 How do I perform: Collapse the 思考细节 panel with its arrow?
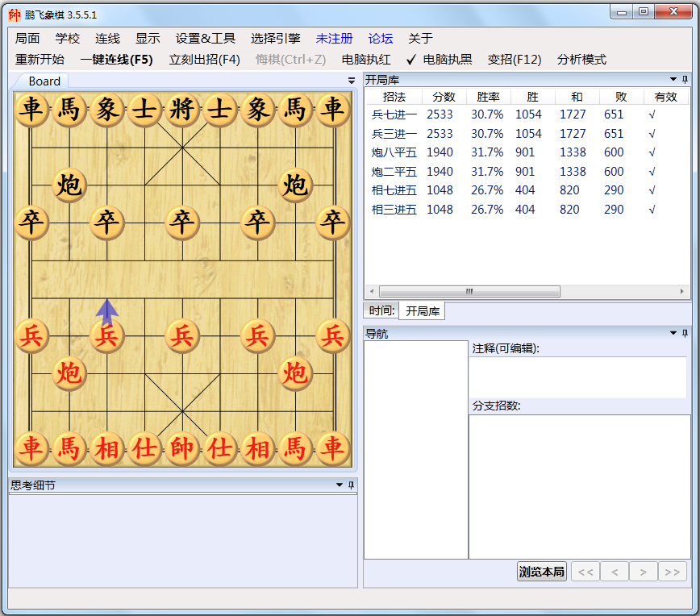tap(340, 485)
